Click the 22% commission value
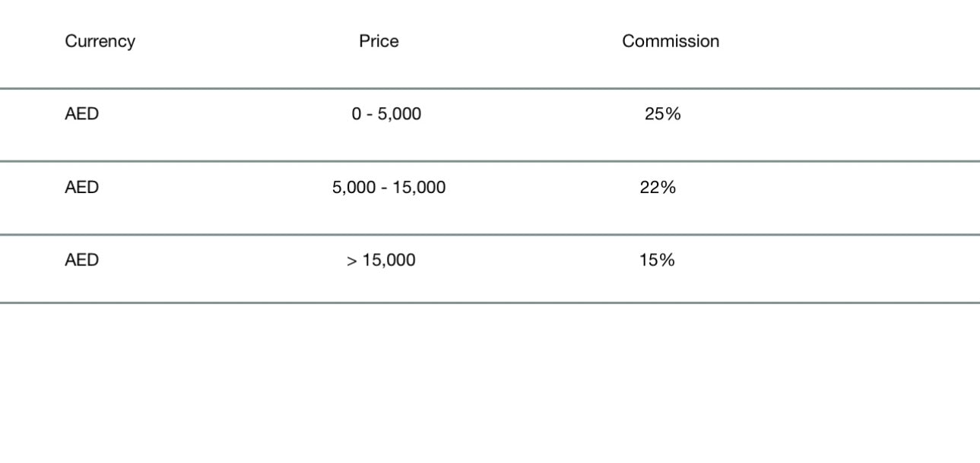 pos(658,188)
